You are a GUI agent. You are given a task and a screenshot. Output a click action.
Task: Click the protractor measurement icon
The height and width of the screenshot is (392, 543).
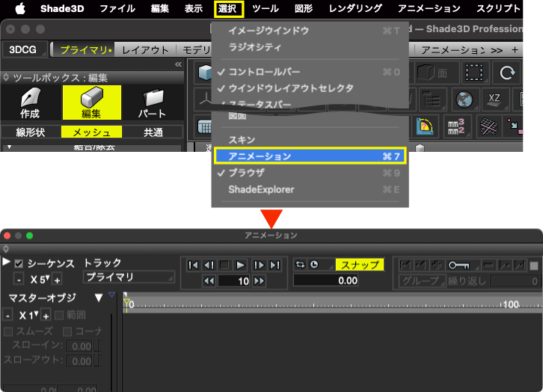coord(424,126)
